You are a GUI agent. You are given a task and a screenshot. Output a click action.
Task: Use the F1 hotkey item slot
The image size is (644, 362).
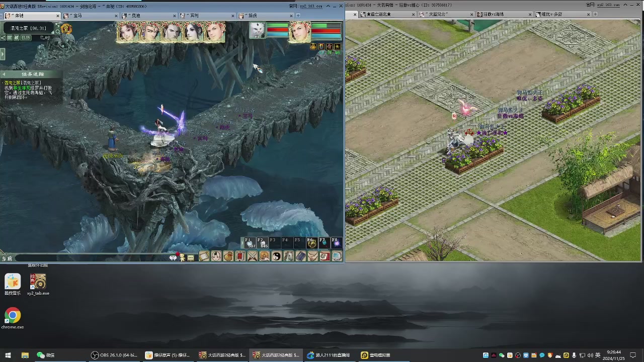(251, 243)
